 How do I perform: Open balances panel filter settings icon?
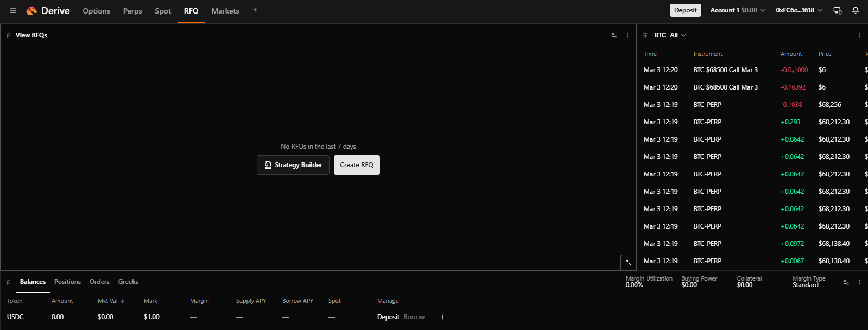(846, 282)
